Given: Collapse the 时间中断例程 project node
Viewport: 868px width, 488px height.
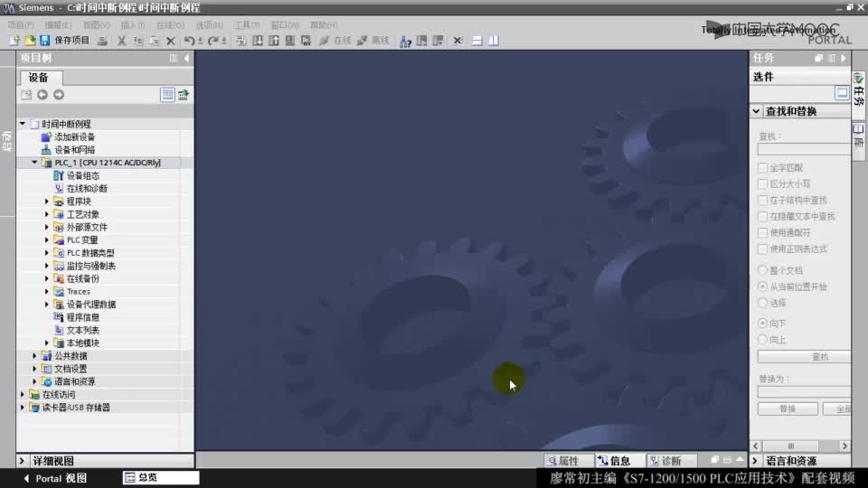Looking at the screenshot, I should tap(22, 124).
